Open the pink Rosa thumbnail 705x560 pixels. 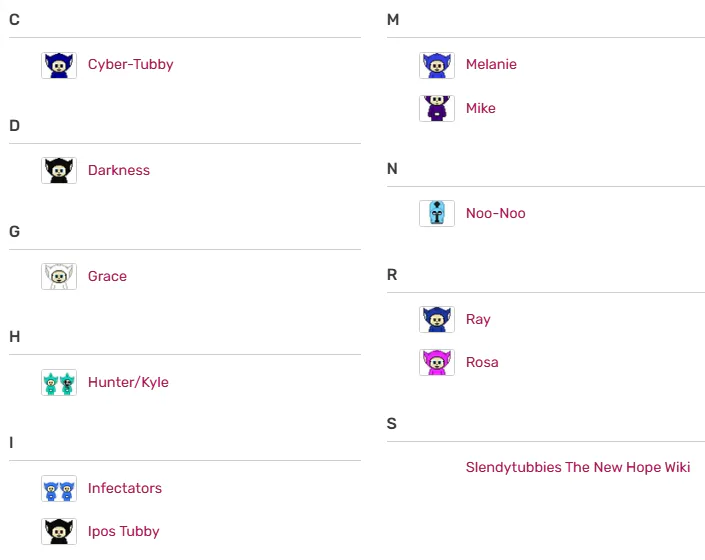tap(436, 363)
